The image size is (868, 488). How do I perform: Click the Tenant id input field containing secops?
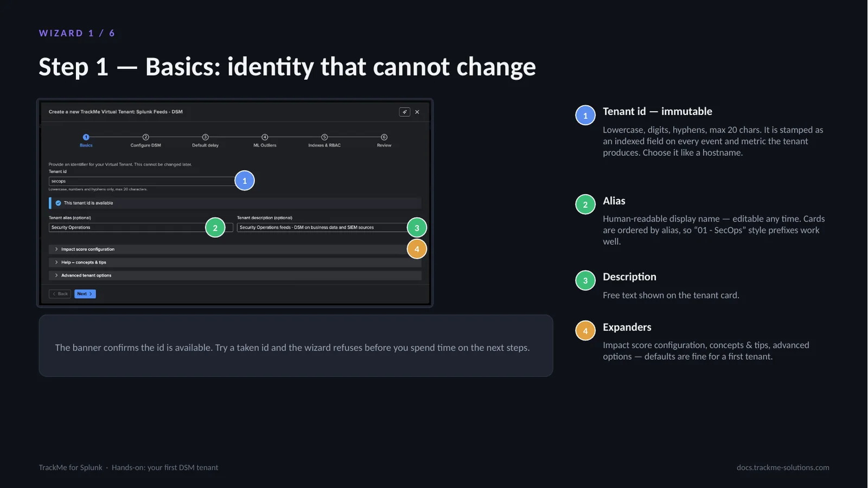click(142, 181)
